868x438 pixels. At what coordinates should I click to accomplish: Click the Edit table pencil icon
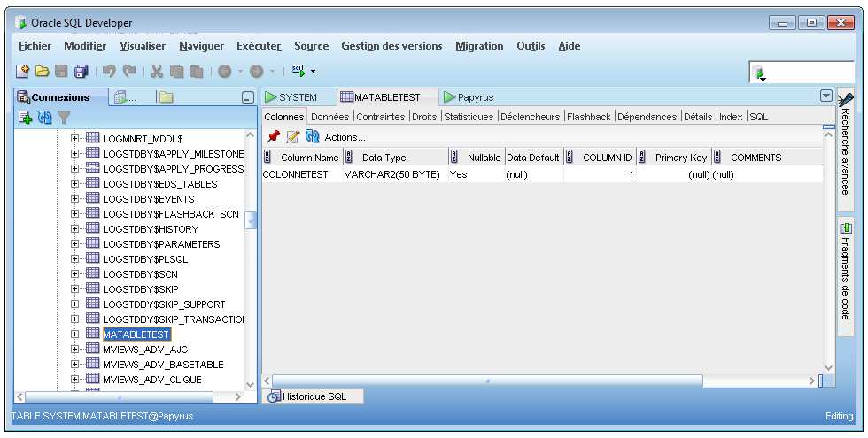click(x=292, y=136)
